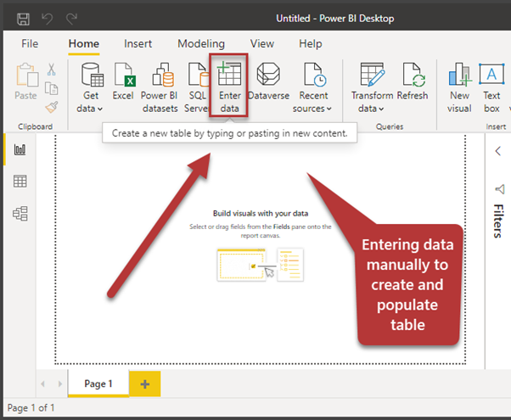Click "Page 1 of 1" status text
This screenshot has height=420, width=511.
(x=31, y=408)
